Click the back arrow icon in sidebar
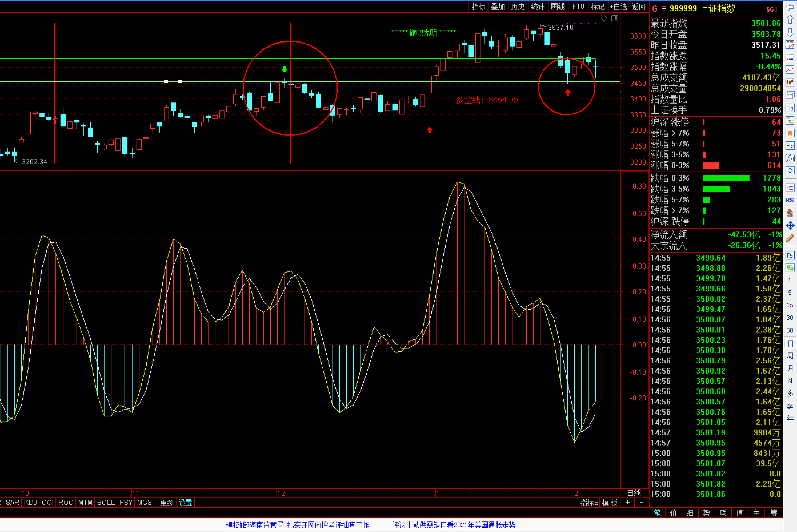This screenshot has width=797, height=532. (x=790, y=7)
